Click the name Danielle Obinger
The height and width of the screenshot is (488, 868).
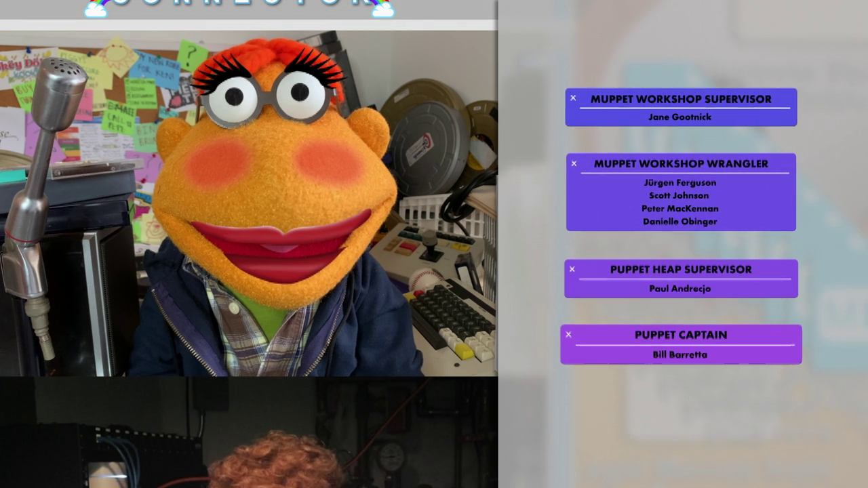[x=680, y=221]
